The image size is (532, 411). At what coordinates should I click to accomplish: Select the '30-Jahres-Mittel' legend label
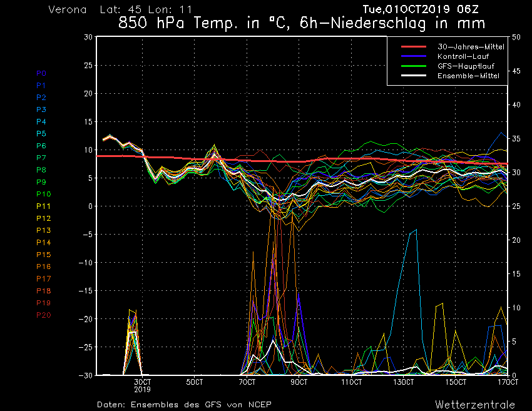(471, 47)
